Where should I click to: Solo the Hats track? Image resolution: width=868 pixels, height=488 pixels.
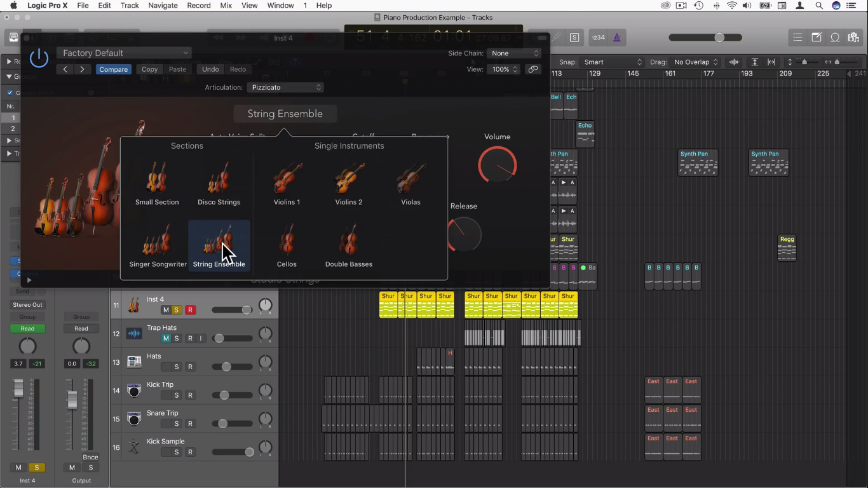pyautogui.click(x=177, y=367)
